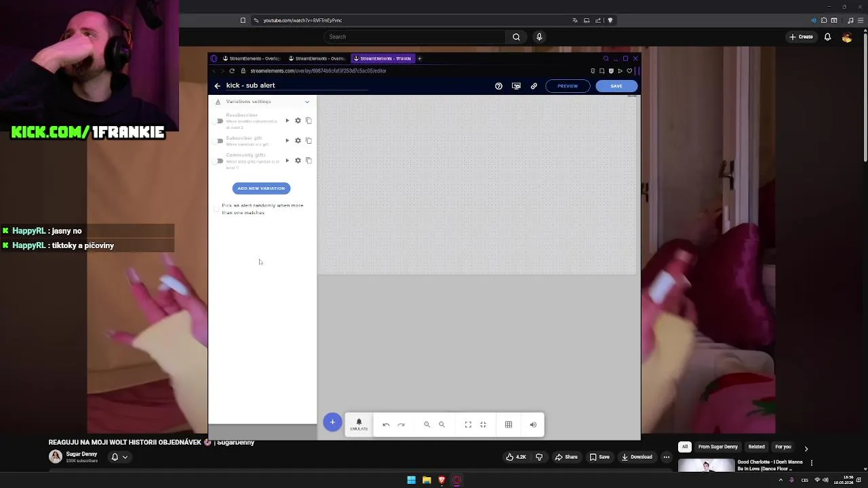Open Resubscriber variation gear settings
Screen dimensions: 868x488
(298, 121)
